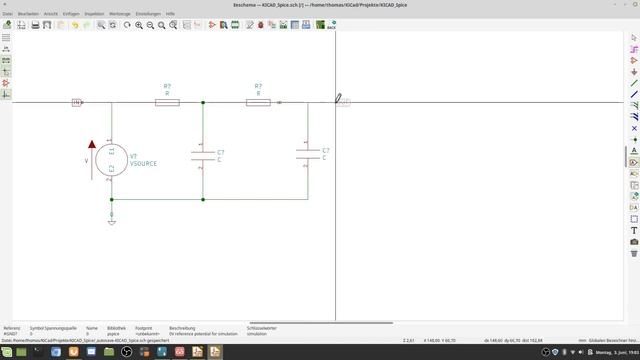This screenshot has width=640, height=360.
Task: Activate zoom to selection
Action: coord(173,25)
